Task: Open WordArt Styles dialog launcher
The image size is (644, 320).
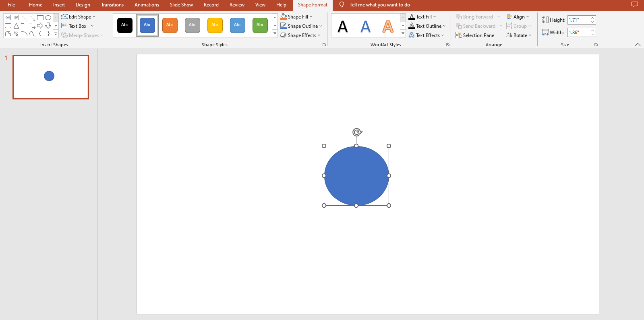Action: tap(448, 45)
